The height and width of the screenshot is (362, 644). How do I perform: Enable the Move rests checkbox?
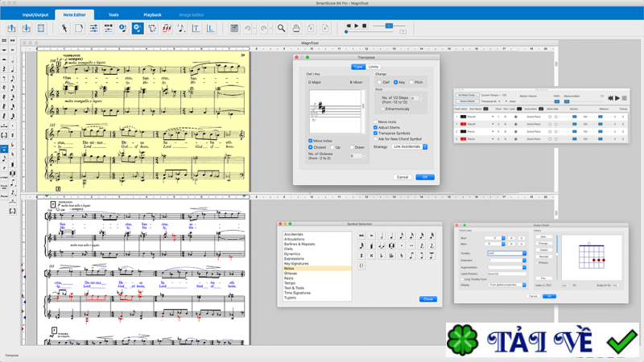(375, 122)
